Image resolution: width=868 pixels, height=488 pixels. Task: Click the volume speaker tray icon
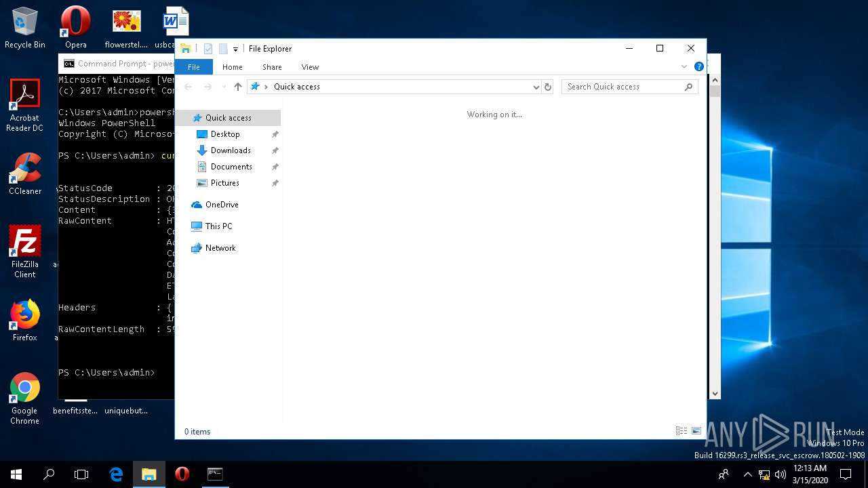click(x=780, y=474)
